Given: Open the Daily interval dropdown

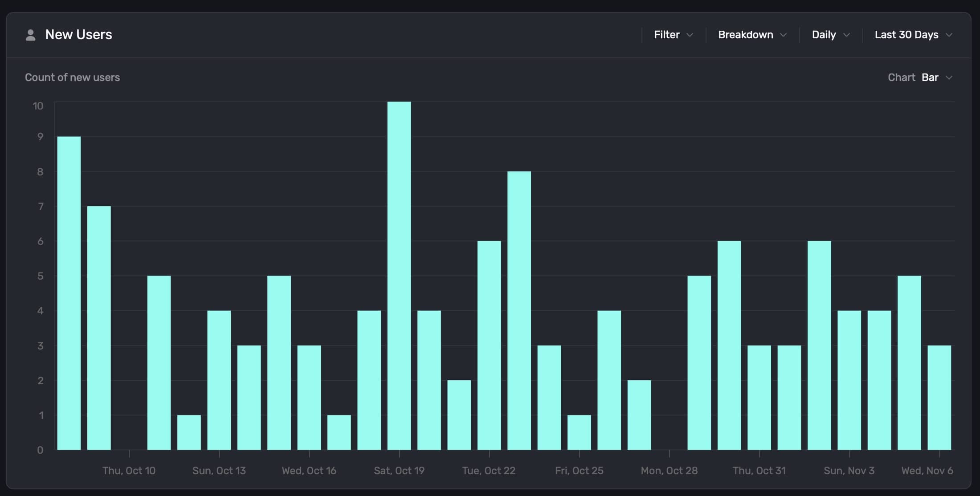Looking at the screenshot, I should coord(824,35).
